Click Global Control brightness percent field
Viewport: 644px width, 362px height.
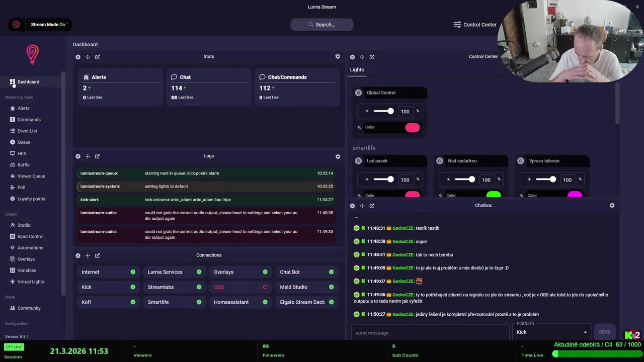click(x=405, y=111)
